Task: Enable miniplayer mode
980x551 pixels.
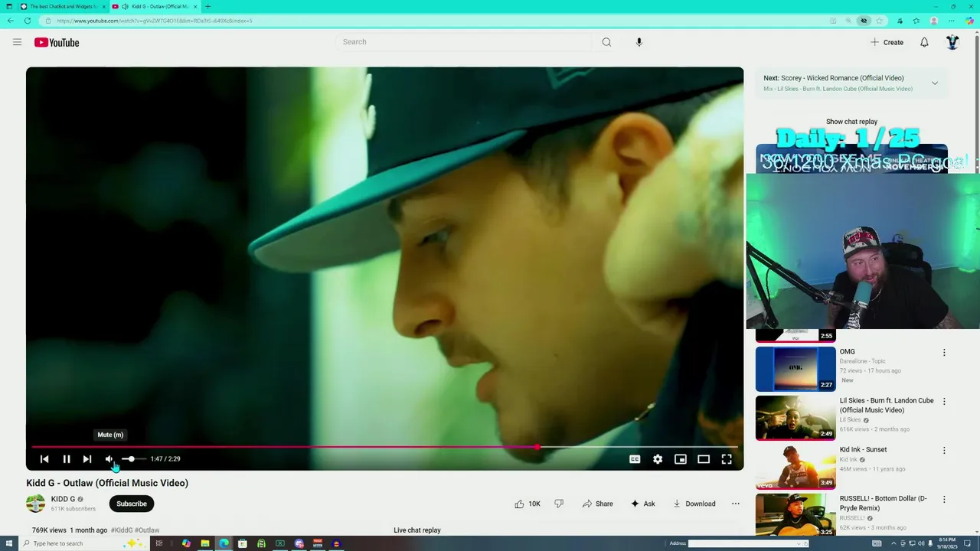Action: pyautogui.click(x=681, y=459)
